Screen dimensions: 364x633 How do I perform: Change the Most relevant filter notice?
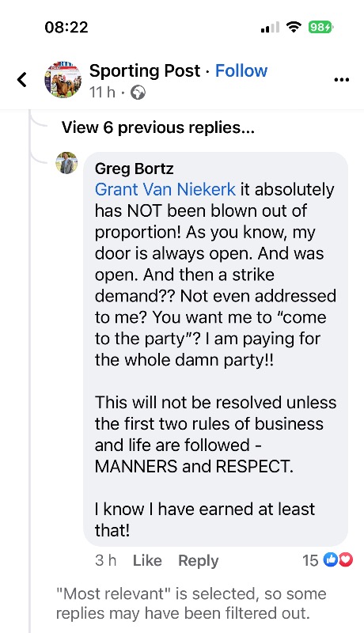(x=191, y=604)
